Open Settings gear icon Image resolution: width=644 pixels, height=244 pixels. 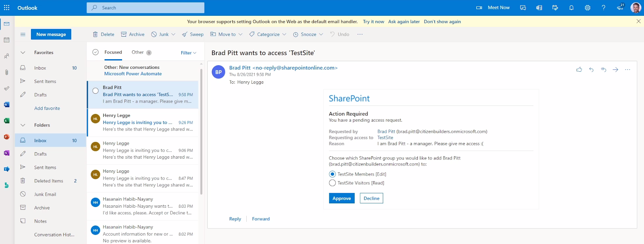(x=587, y=8)
